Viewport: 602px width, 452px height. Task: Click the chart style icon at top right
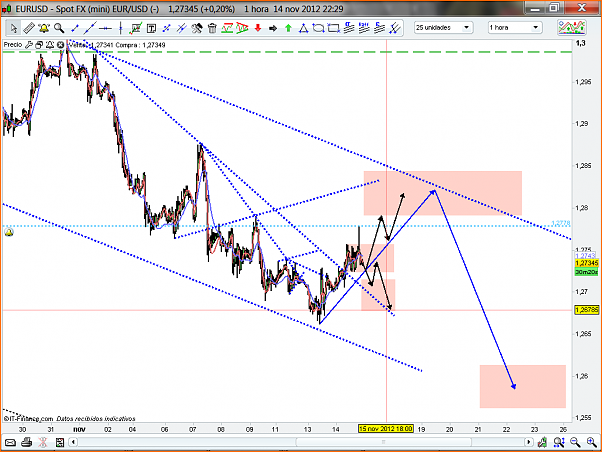coord(571,28)
